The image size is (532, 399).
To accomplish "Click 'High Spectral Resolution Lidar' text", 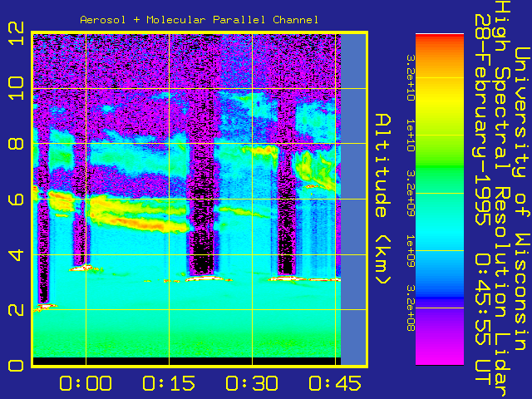I will 501,199.
